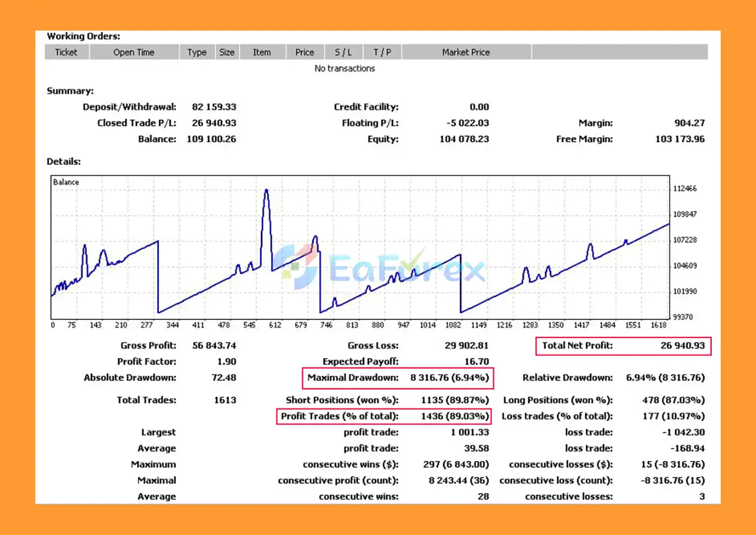
Task: Click the highlighted Total Net Profit box
Action: (x=623, y=346)
